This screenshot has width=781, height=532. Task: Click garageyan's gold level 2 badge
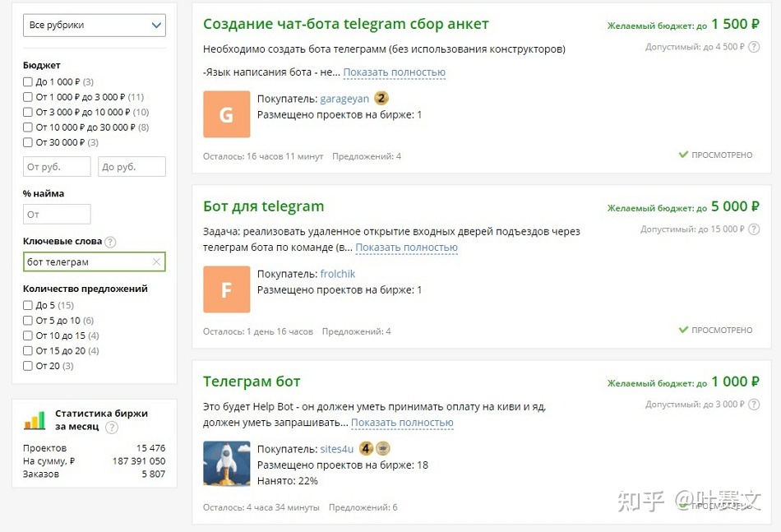point(381,98)
